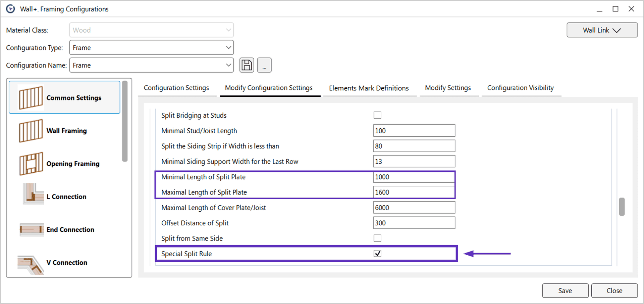The image size is (644, 304).
Task: Open the Material Class dropdown
Action: tap(151, 30)
